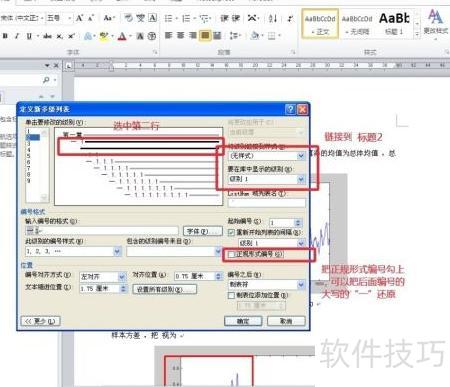This screenshot has width=450, height=387.
Task: Open font dialog launcher in font group
Action: point(155,52)
